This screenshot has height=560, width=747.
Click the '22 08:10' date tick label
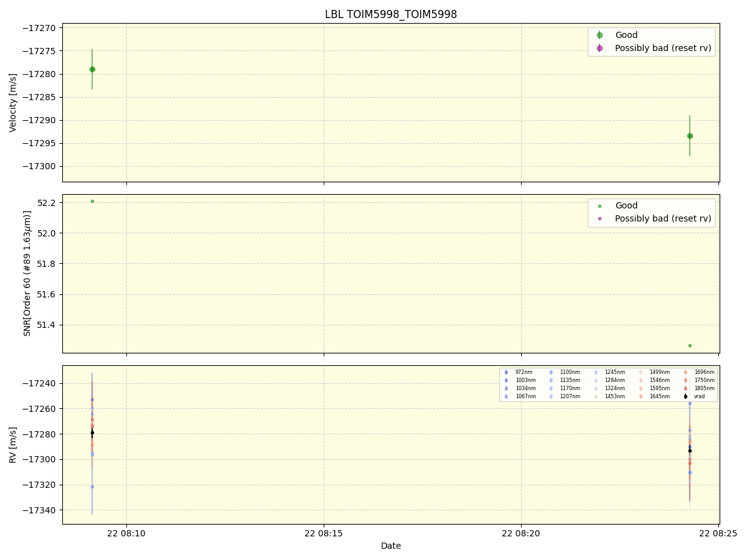coord(126,533)
